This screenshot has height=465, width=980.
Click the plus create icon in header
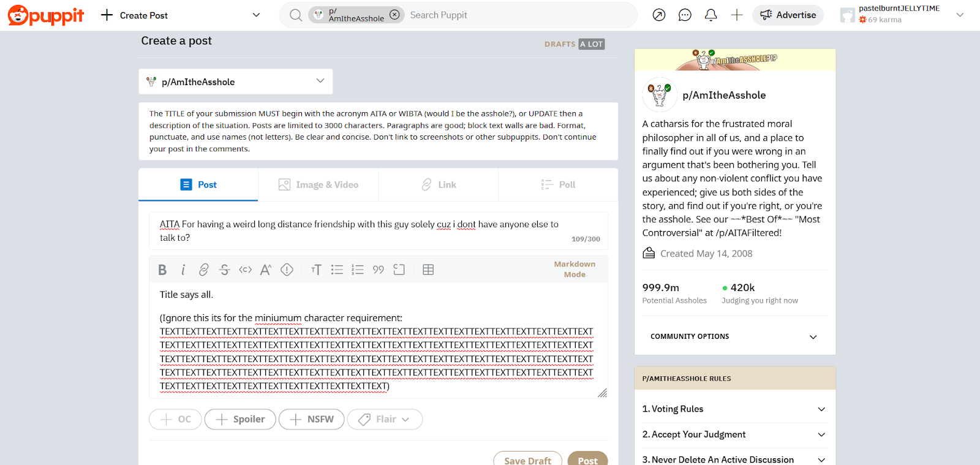pos(737,15)
